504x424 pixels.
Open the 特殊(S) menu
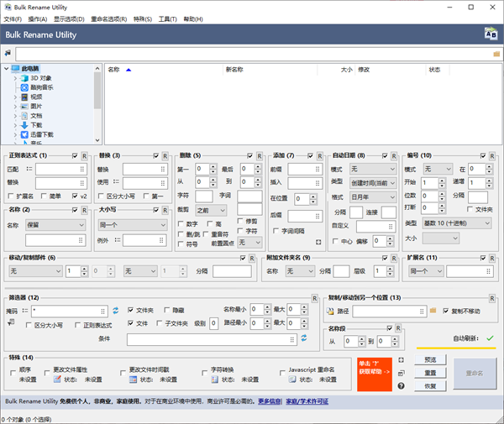coord(142,18)
